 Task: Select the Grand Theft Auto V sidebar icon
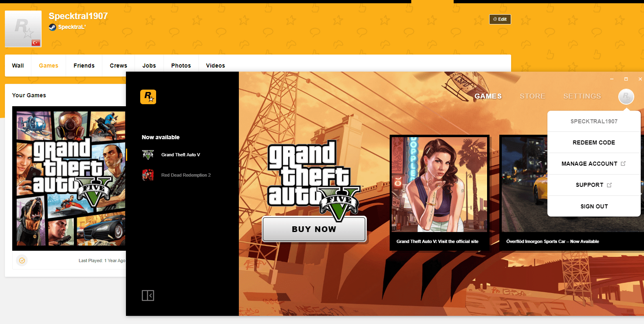(x=148, y=155)
